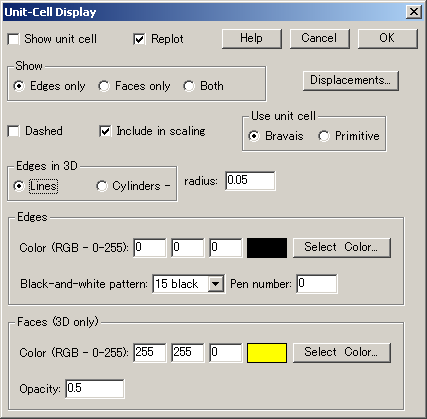Open Select Color for Edges
The height and width of the screenshot is (419, 427).
(341, 247)
